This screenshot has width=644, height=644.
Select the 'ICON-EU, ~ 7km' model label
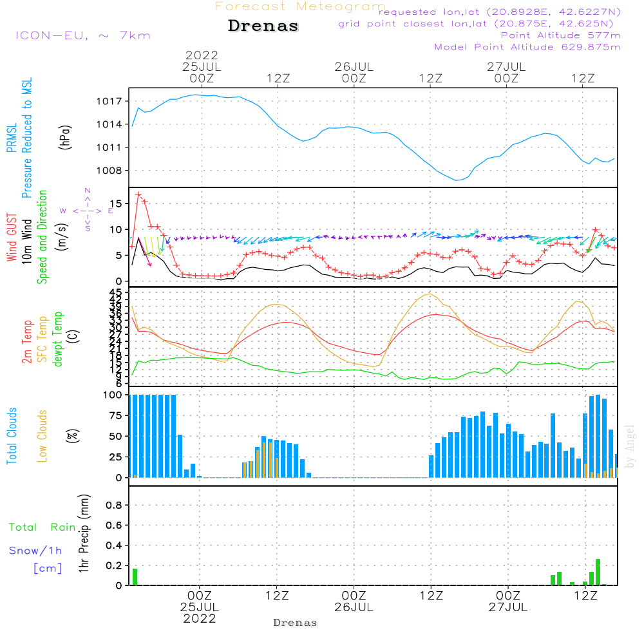point(83,35)
